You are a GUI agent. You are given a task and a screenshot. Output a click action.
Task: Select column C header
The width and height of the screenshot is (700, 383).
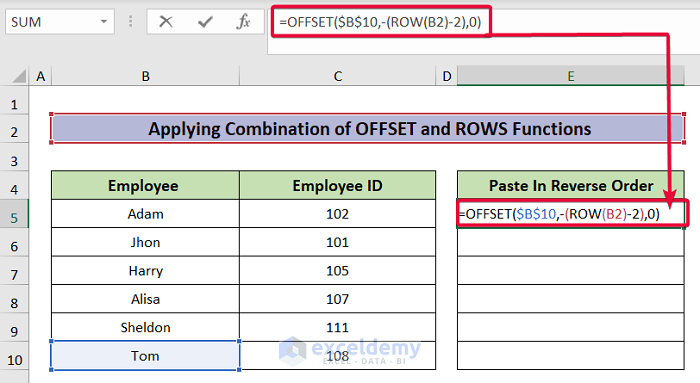click(x=338, y=76)
